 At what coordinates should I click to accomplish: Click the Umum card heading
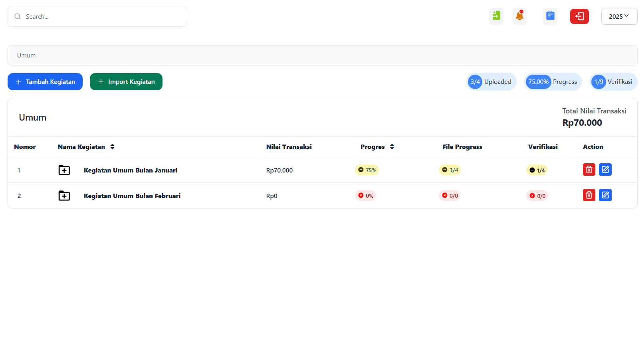(33, 117)
